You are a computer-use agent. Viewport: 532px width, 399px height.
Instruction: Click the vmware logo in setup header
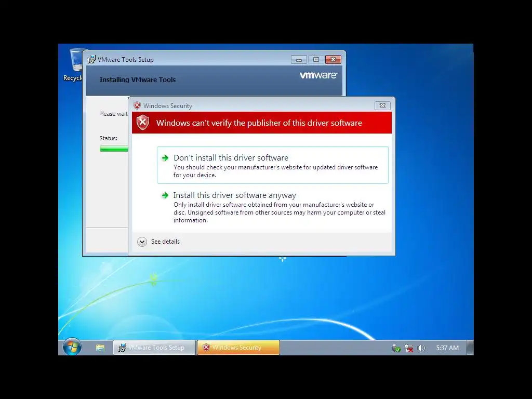coord(318,75)
